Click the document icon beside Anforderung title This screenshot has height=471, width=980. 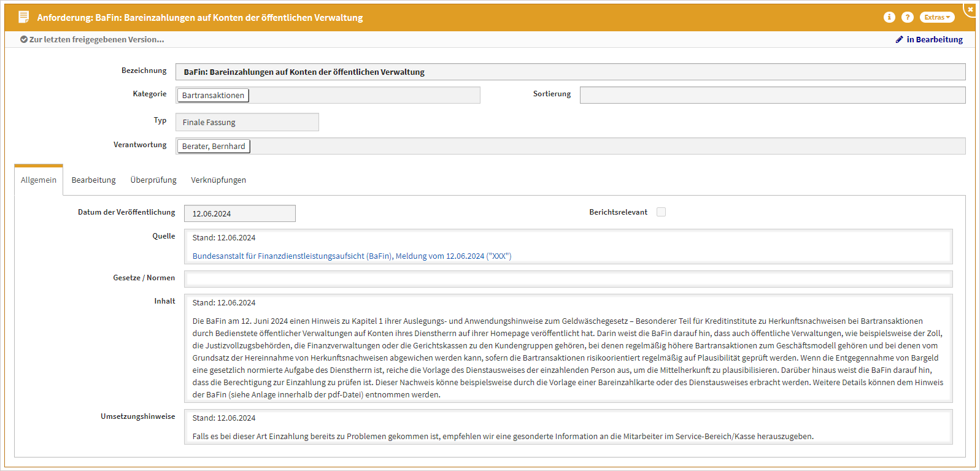[24, 17]
